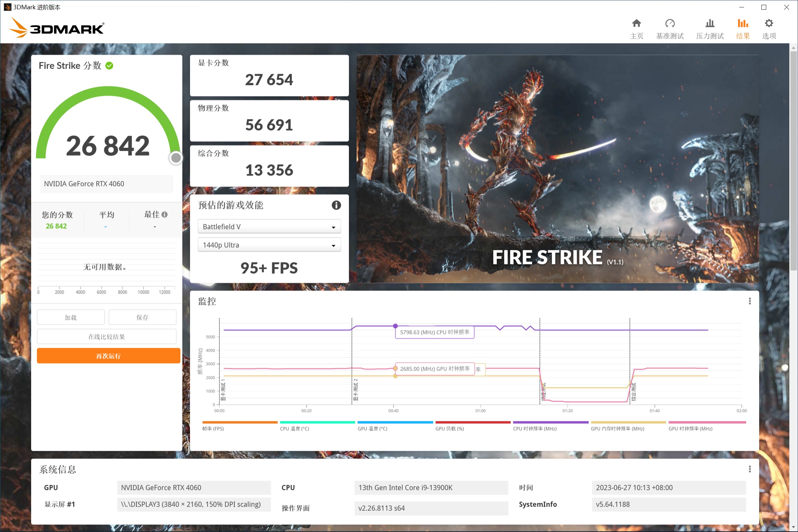Toggle the GPU 内存时钟频率 (MHz) legend series
Viewport: 798px width, 532px height.
coord(628,426)
